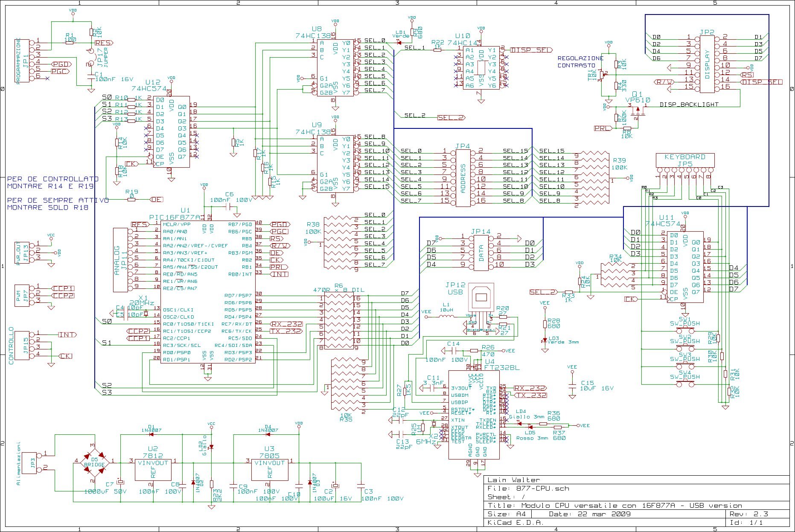
Task: Select the 'Date: 22 mar 2009' field
Action: point(590,514)
